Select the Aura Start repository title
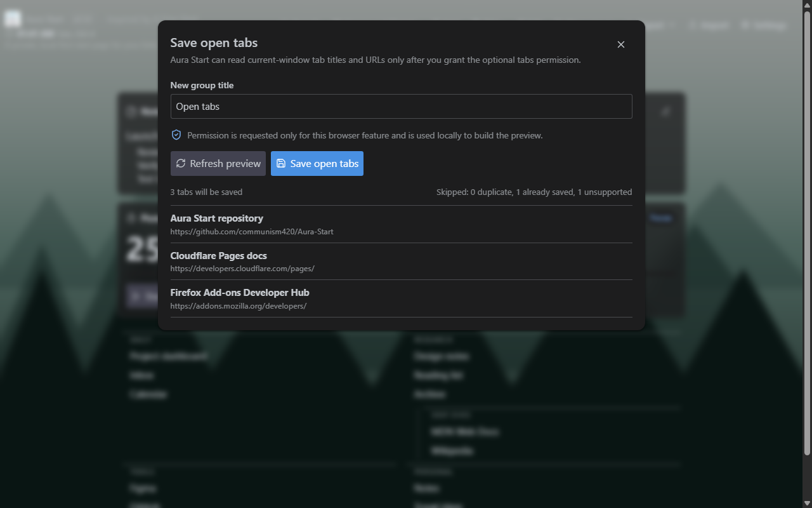The image size is (812, 508). tap(217, 218)
